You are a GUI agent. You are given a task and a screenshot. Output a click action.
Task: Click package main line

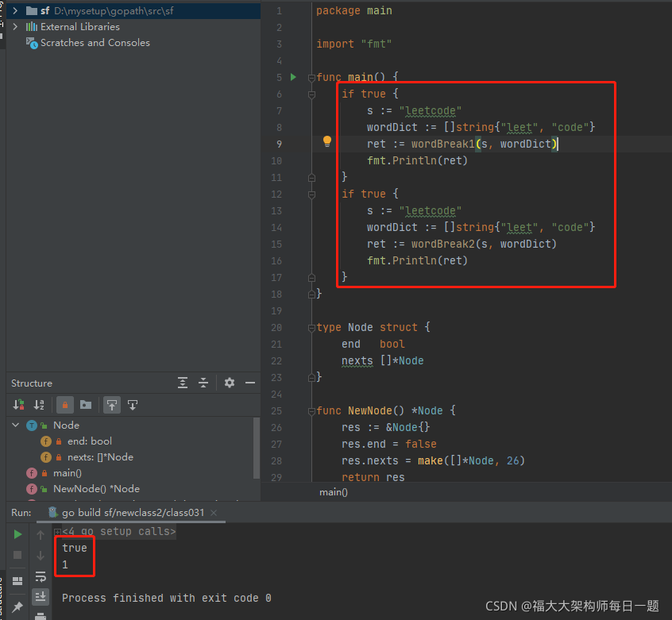354,10
